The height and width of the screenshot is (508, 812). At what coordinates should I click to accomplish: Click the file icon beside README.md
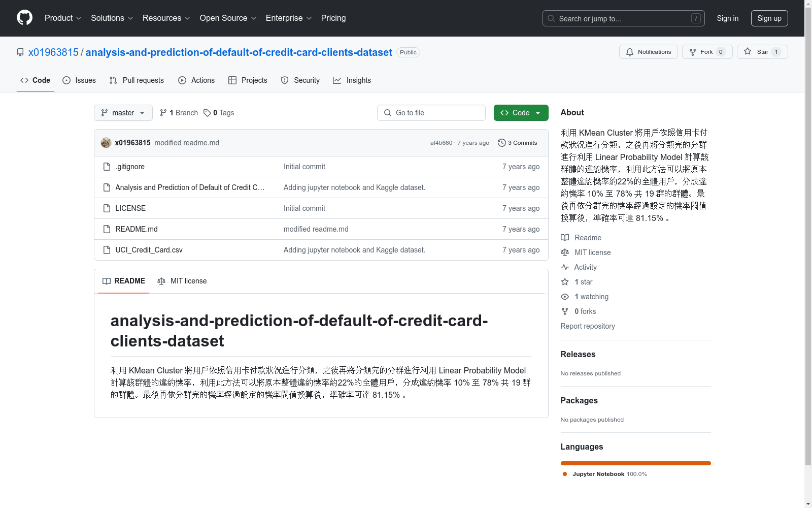click(x=107, y=229)
